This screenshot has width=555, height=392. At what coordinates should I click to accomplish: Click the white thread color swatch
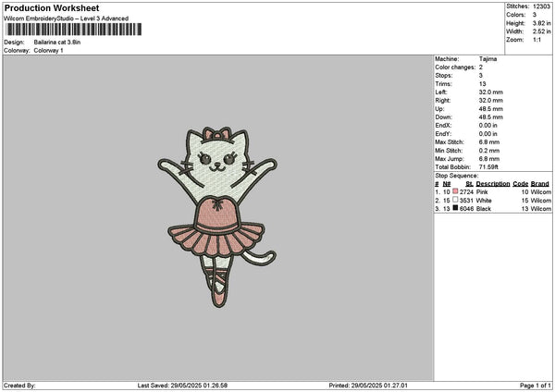click(455, 200)
